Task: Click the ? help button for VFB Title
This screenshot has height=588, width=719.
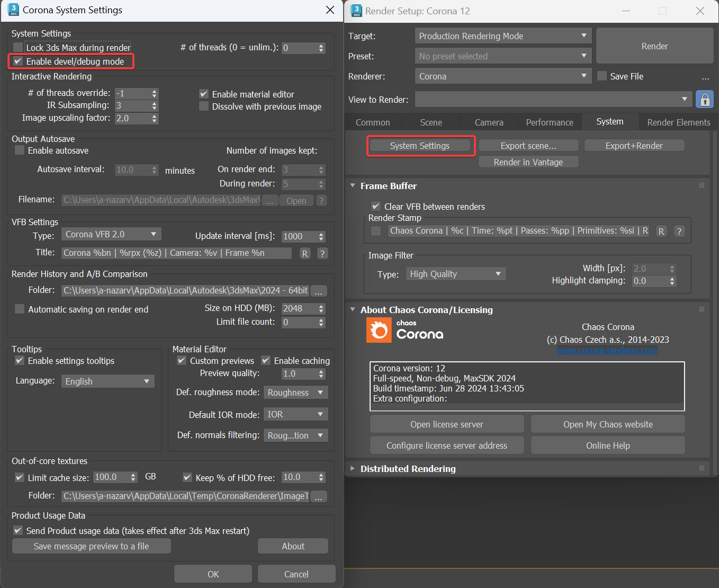Action: click(322, 253)
